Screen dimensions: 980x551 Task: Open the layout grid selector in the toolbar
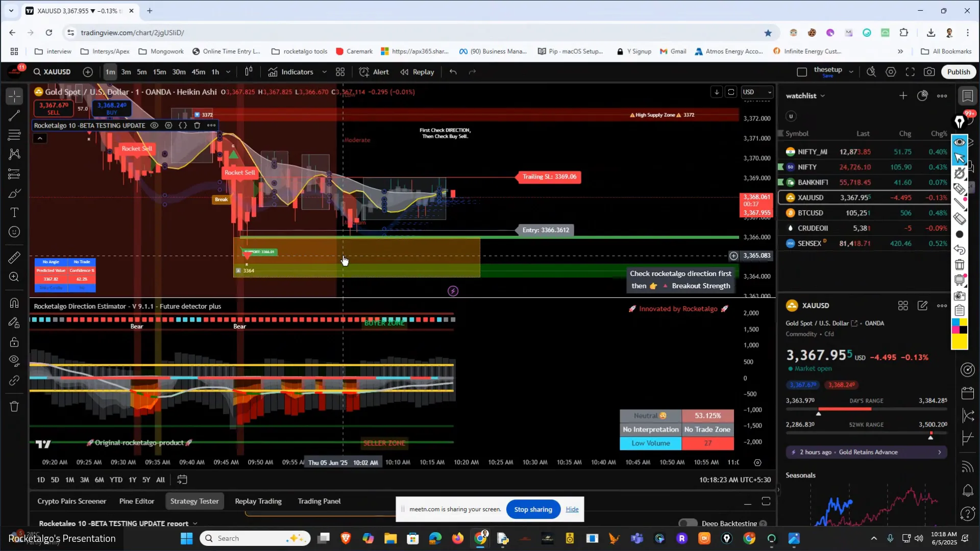340,72
